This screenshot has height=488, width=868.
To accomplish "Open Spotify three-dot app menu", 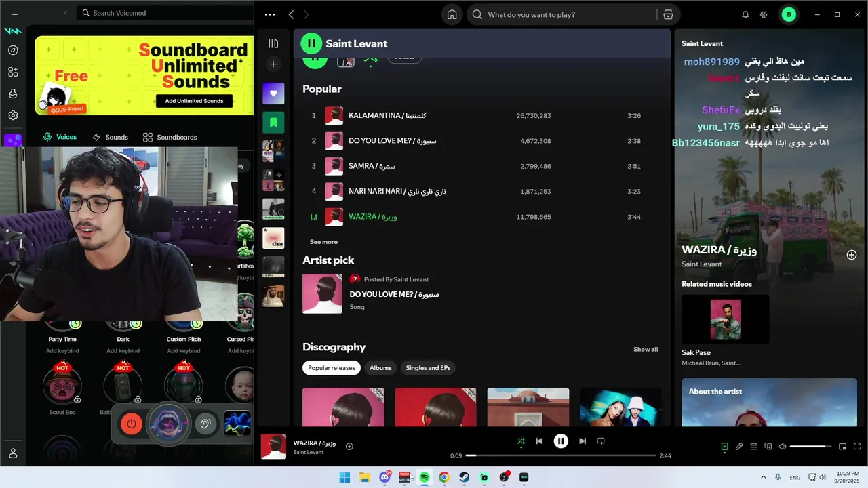I will (270, 14).
